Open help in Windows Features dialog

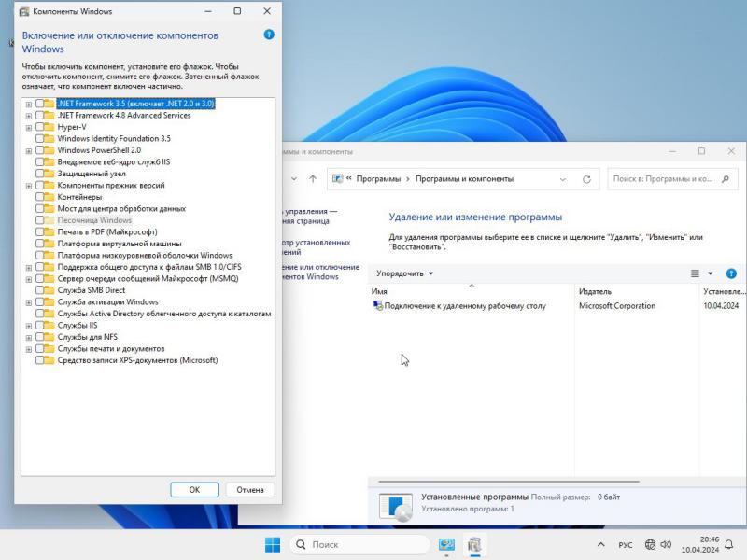point(269,35)
